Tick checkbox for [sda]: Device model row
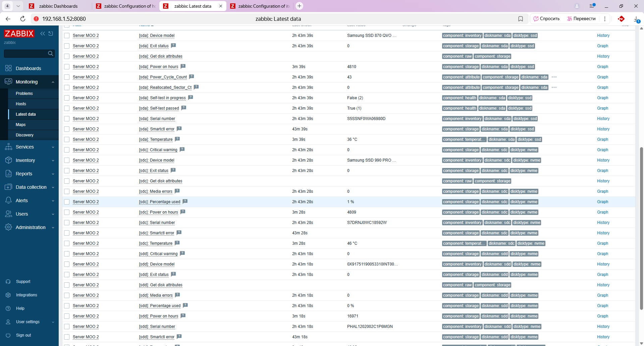 click(x=67, y=36)
